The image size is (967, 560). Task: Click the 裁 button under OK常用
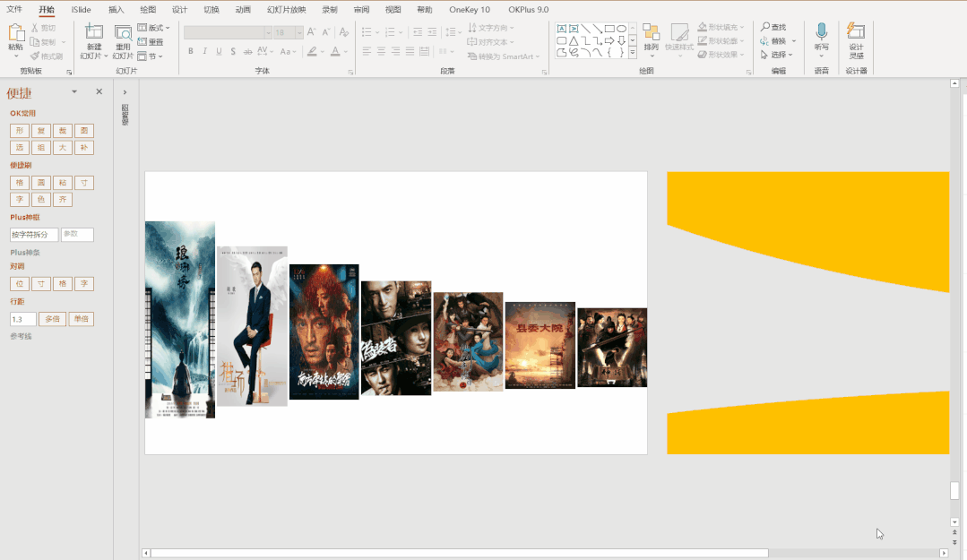(x=63, y=131)
